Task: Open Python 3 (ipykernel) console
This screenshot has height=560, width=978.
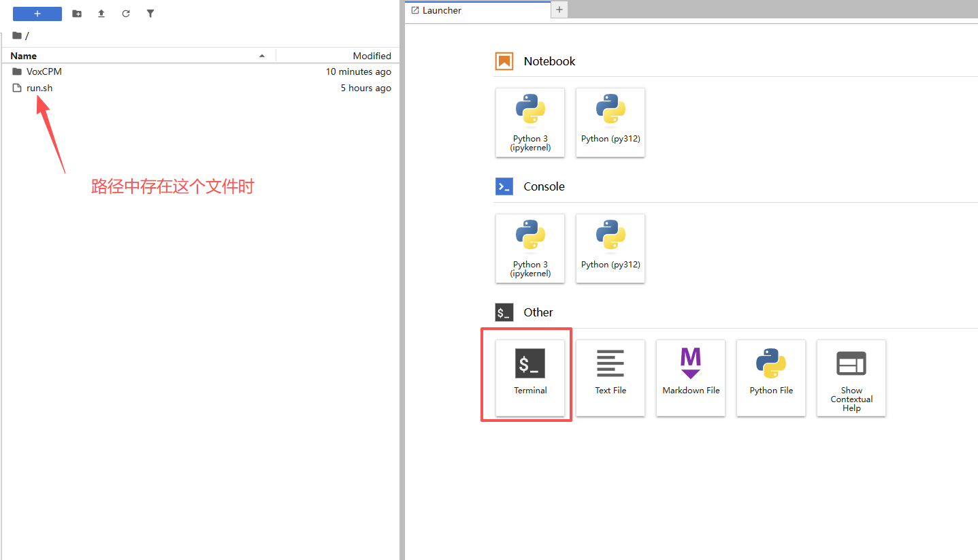Action: [x=530, y=248]
